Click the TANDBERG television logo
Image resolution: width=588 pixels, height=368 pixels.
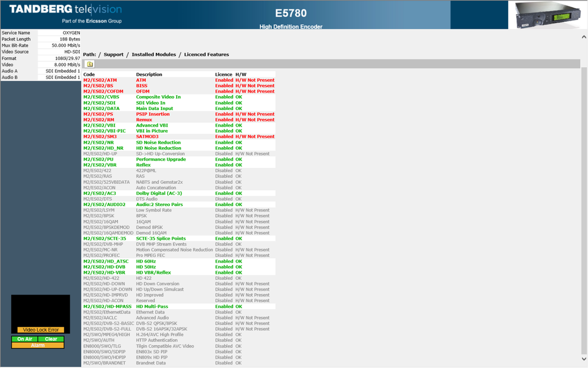tap(66, 14)
